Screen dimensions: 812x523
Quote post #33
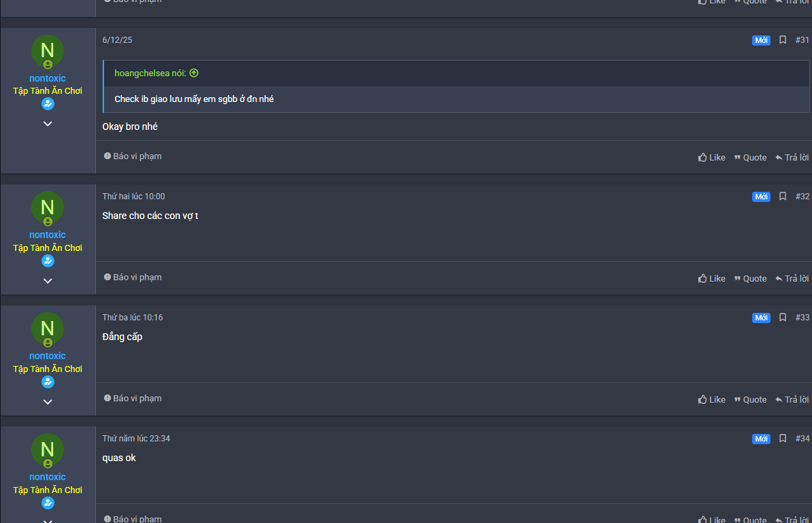(x=750, y=400)
